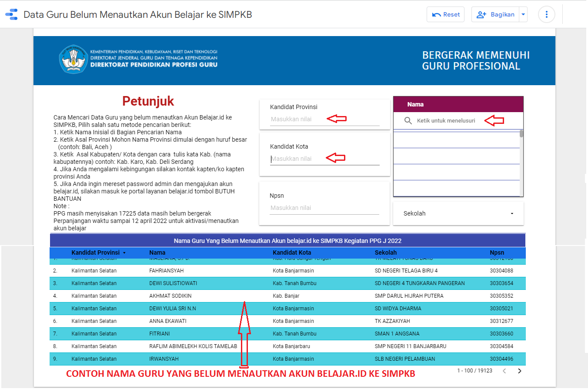Viewport: 588px width, 392px height.
Task: Select name RAFLIM ABIMELEKH KOLIS TAMELAB
Action: [x=193, y=346]
